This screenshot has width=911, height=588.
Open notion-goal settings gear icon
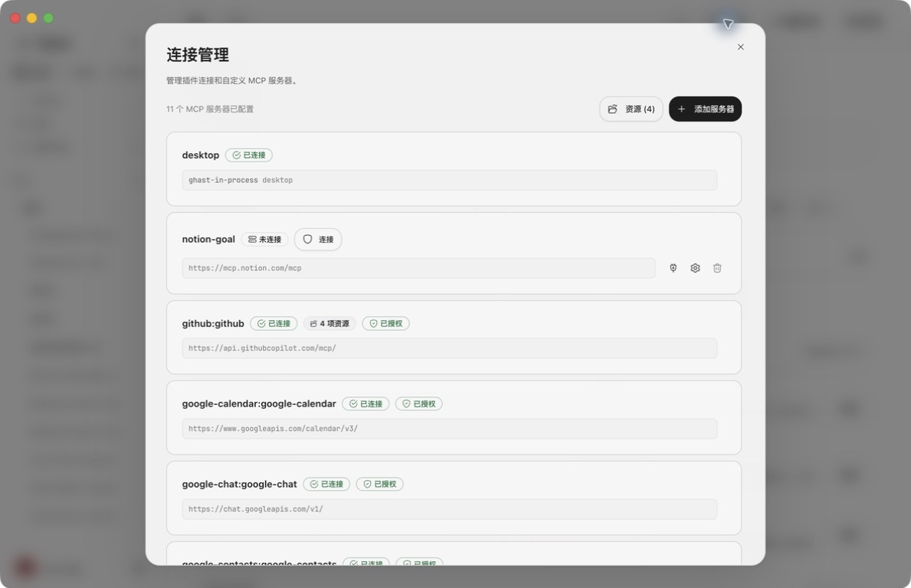695,268
